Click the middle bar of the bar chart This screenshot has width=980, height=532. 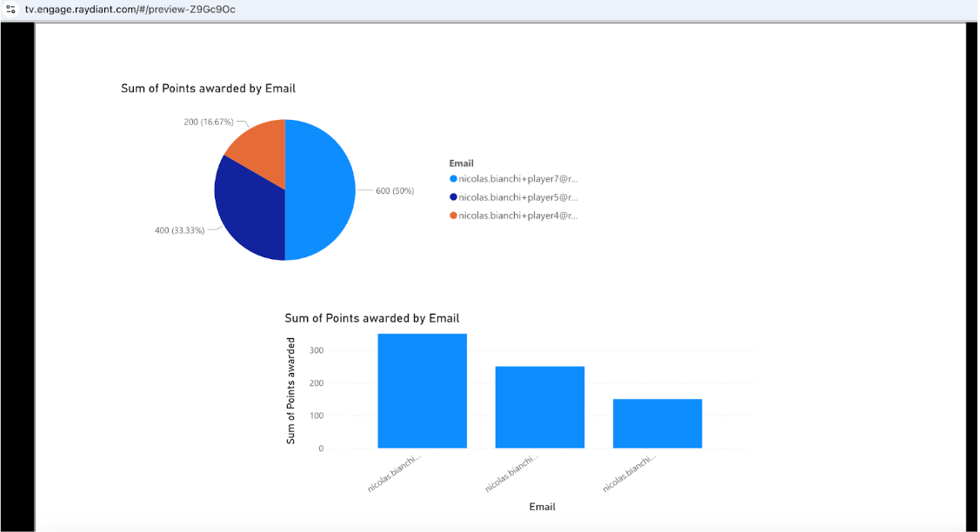click(x=540, y=407)
